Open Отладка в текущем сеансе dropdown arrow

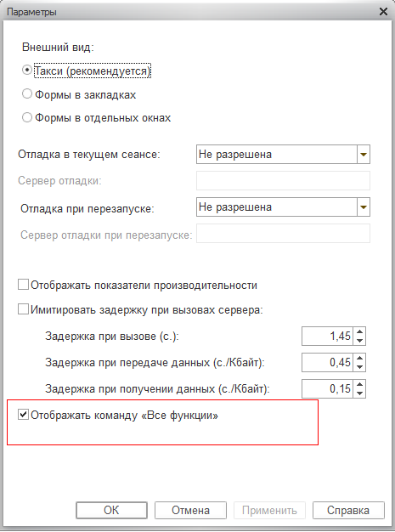pos(363,155)
